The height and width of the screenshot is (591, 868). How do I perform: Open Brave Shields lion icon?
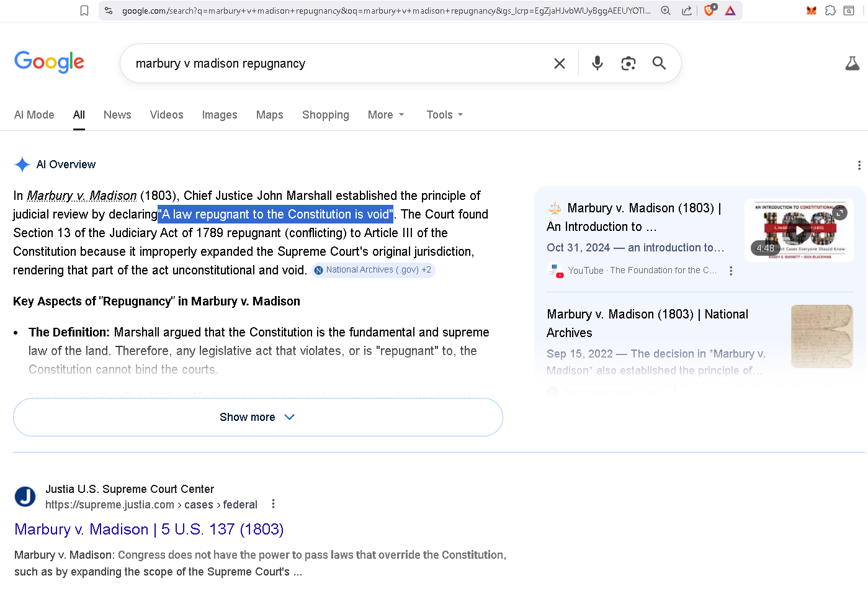(x=709, y=11)
